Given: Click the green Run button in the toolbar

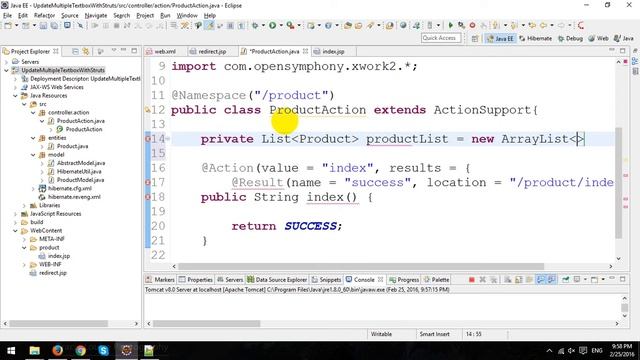Looking at the screenshot, I should click(x=272, y=25).
